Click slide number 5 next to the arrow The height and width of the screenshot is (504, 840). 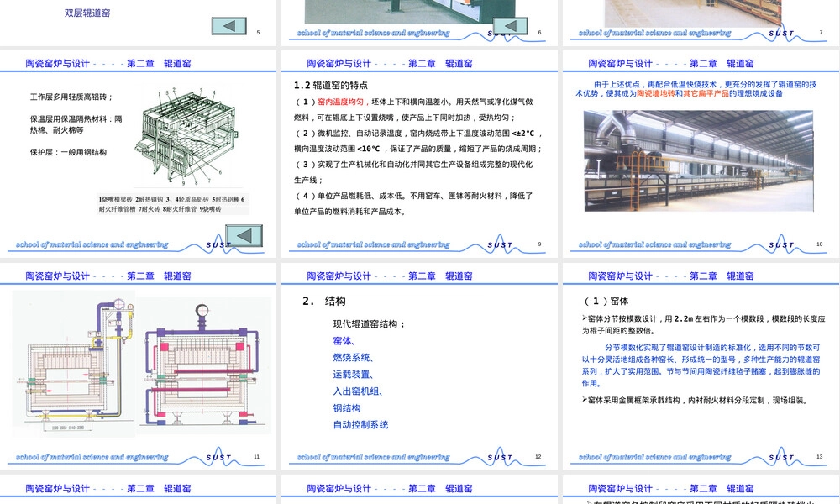click(x=258, y=32)
